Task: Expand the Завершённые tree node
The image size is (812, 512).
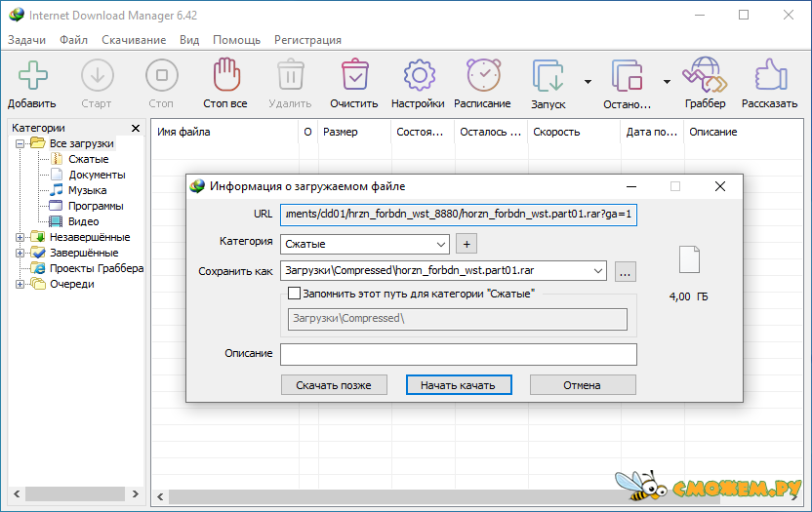Action: coord(20,253)
